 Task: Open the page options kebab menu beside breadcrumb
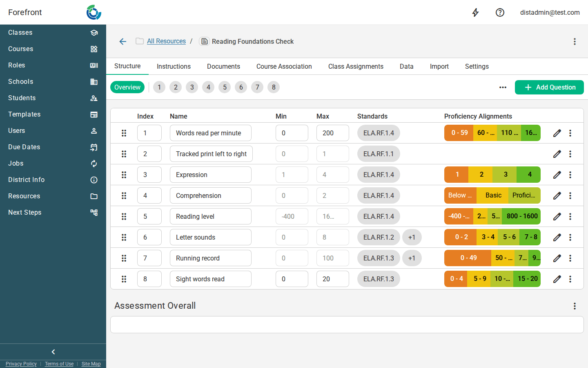click(x=575, y=41)
